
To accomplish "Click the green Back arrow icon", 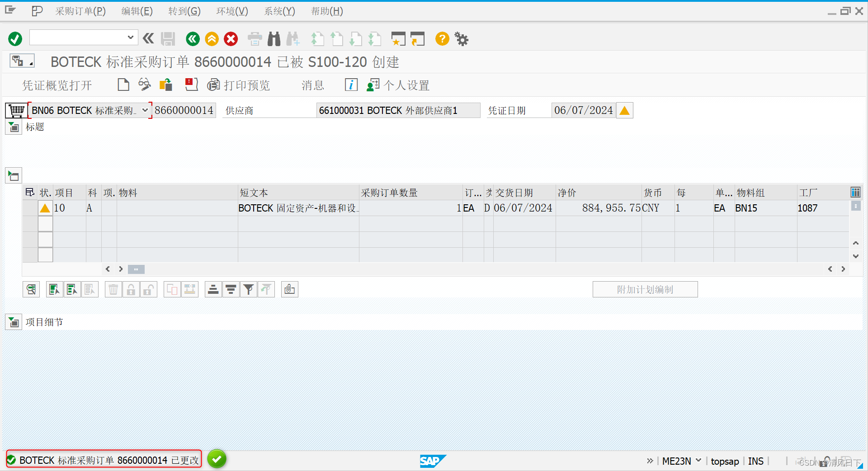I will 193,39.
